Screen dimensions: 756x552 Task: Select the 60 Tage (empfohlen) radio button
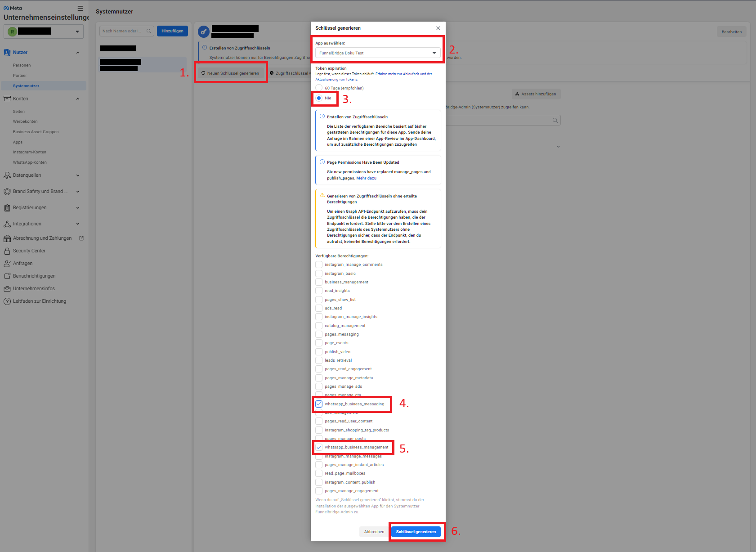(x=319, y=88)
